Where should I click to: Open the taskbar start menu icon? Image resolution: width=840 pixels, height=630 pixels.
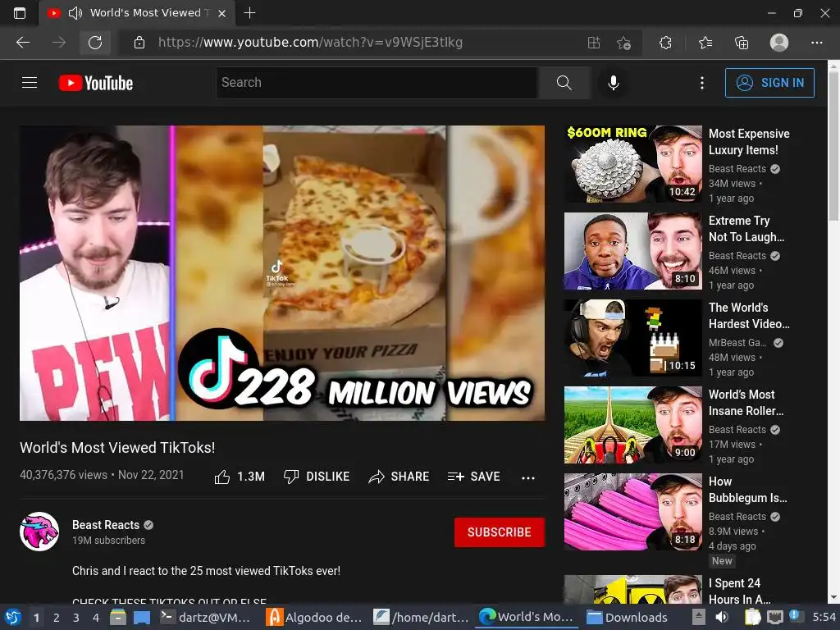click(x=13, y=617)
